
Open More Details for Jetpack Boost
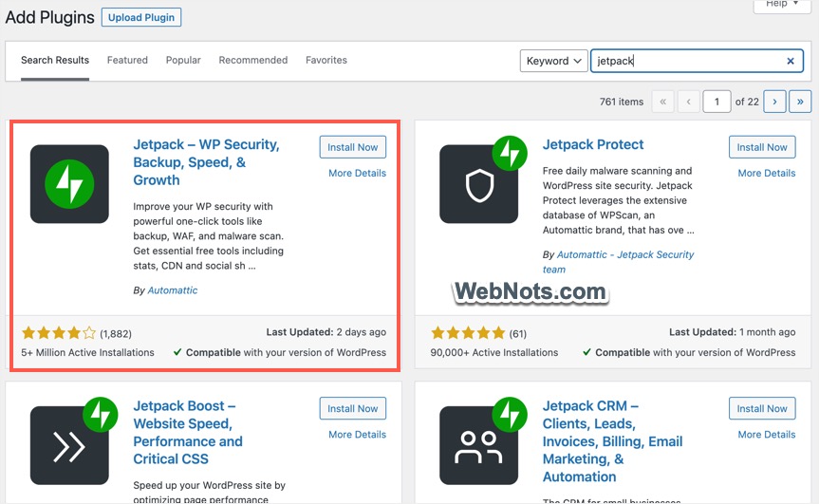pos(357,435)
